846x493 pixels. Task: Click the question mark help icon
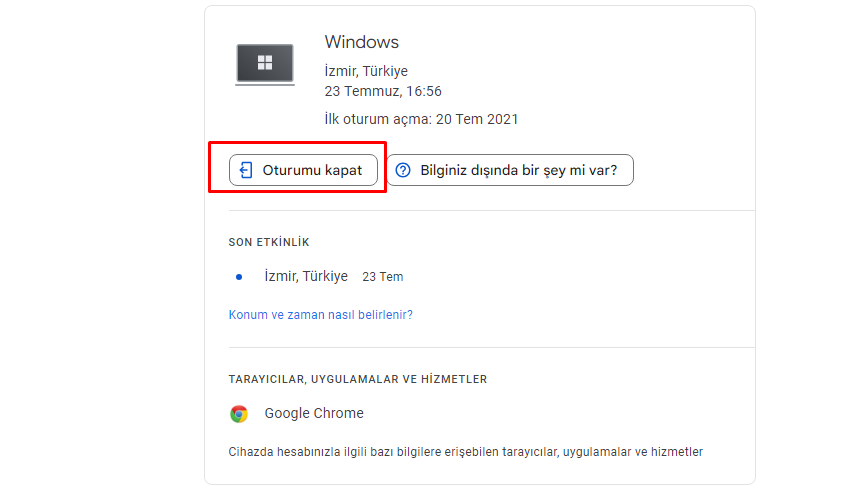point(403,170)
